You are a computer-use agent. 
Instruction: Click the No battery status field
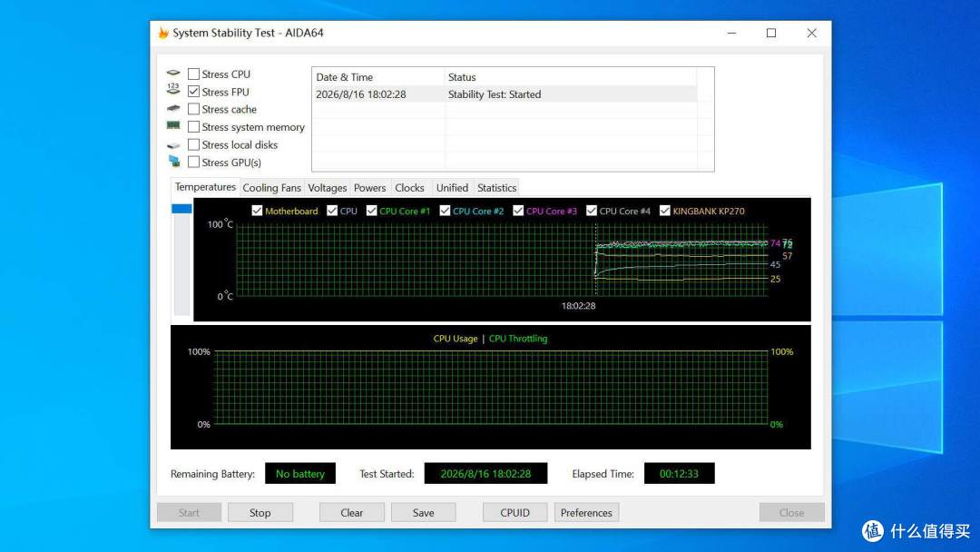pos(300,473)
